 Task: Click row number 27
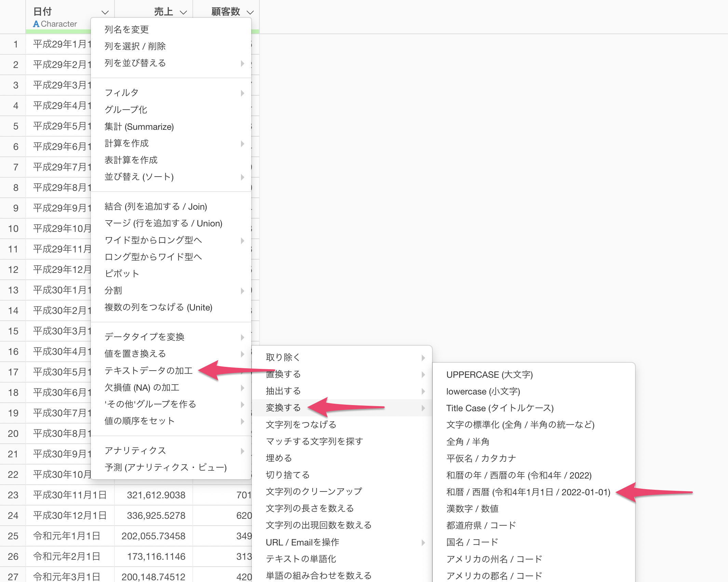[x=13, y=577]
